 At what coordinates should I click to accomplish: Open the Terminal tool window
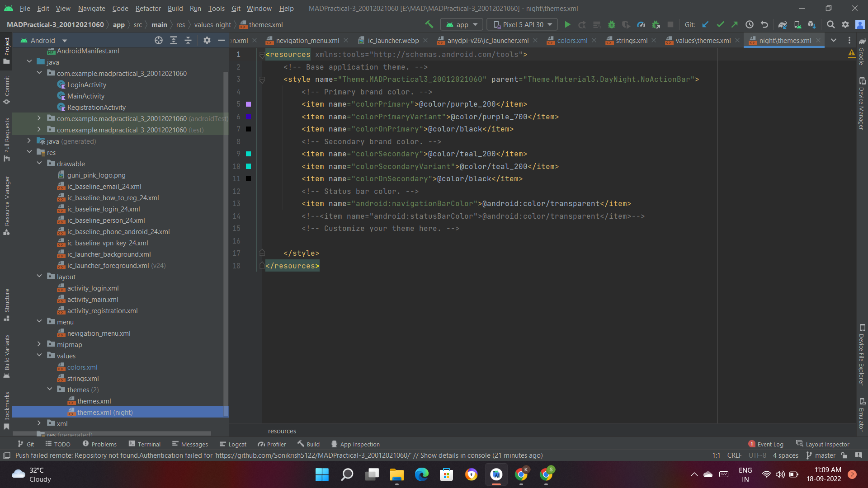[145, 444]
